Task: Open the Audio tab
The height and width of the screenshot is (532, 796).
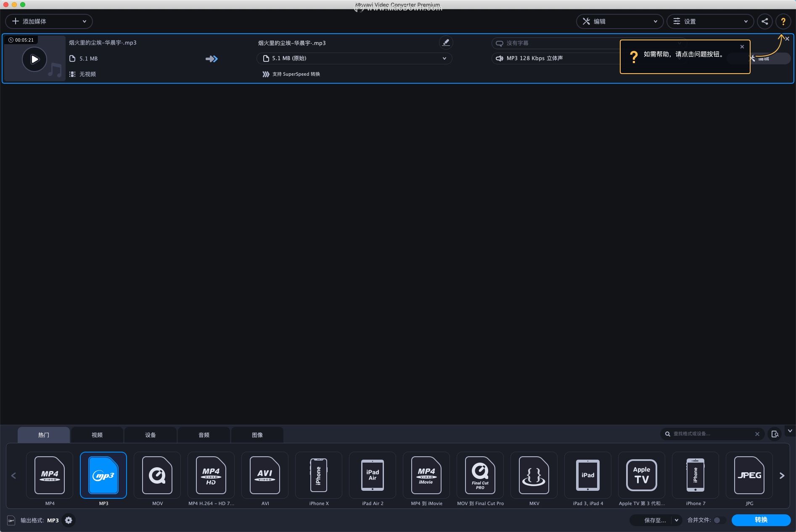Action: click(204, 435)
